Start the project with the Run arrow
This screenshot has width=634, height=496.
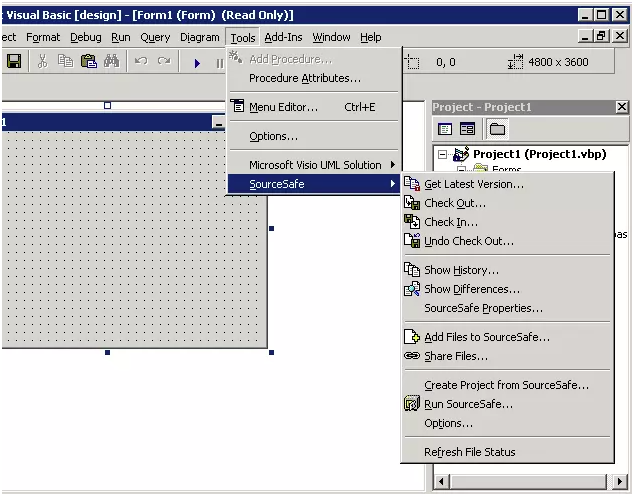[x=197, y=63]
